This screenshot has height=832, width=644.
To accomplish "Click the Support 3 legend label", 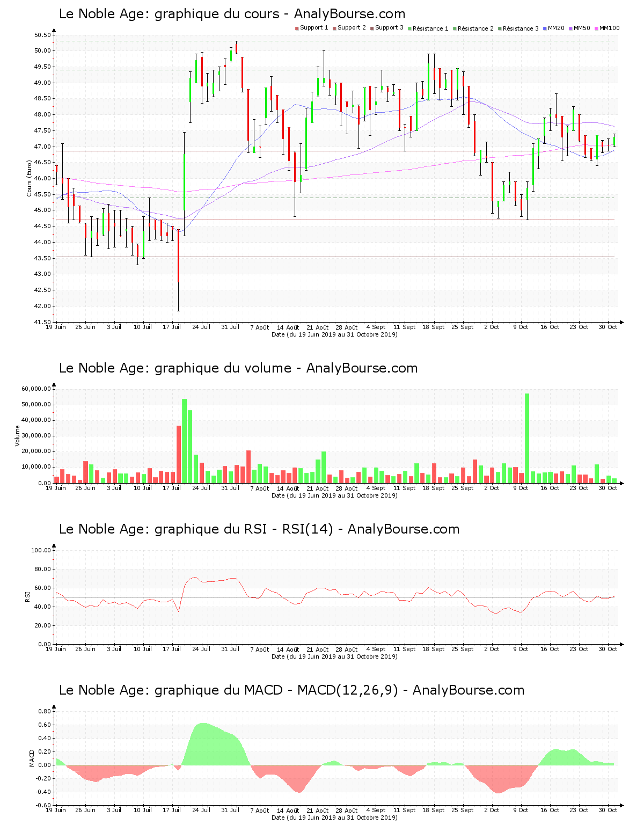I will pos(389,28).
